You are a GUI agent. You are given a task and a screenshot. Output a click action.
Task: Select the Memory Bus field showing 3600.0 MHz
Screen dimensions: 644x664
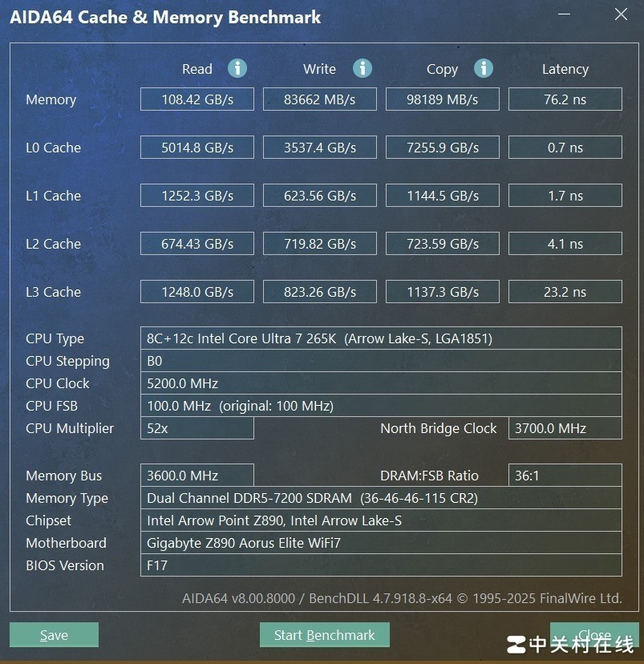[196, 475]
